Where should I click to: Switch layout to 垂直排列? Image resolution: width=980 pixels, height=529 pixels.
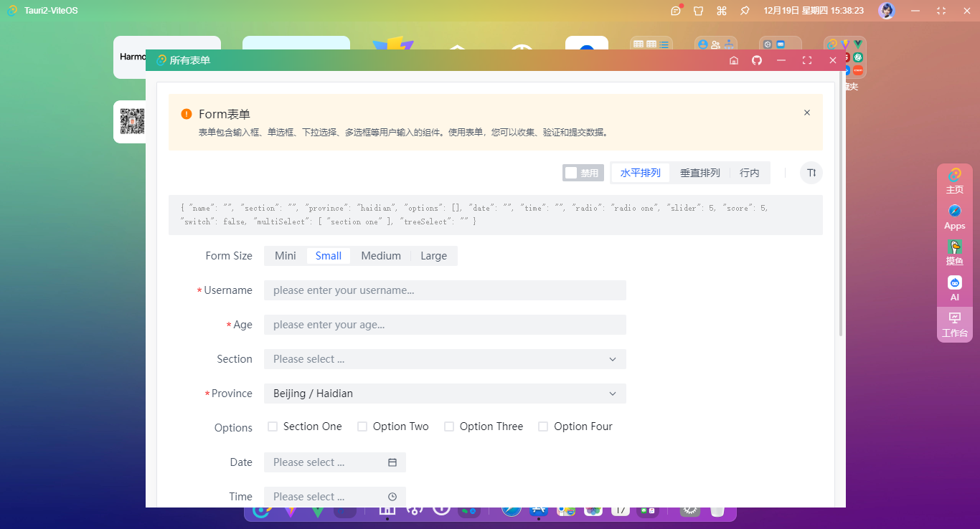(x=700, y=173)
